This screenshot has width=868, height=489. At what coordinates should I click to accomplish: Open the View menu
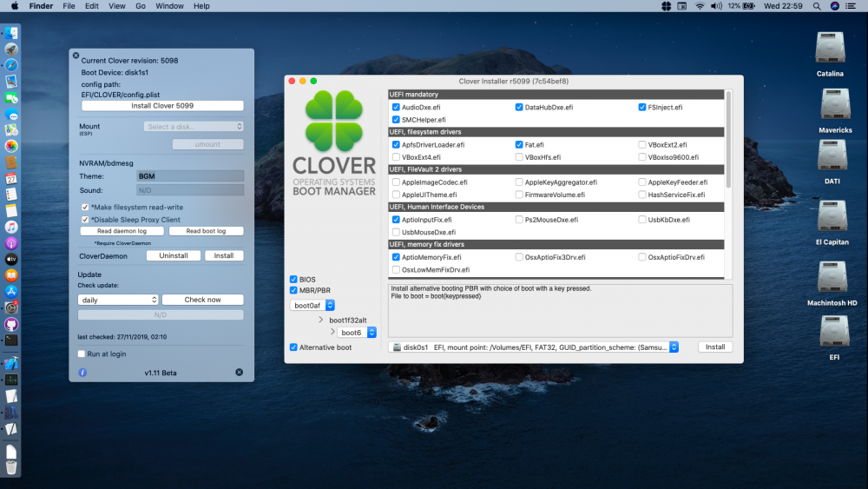pyautogui.click(x=117, y=6)
